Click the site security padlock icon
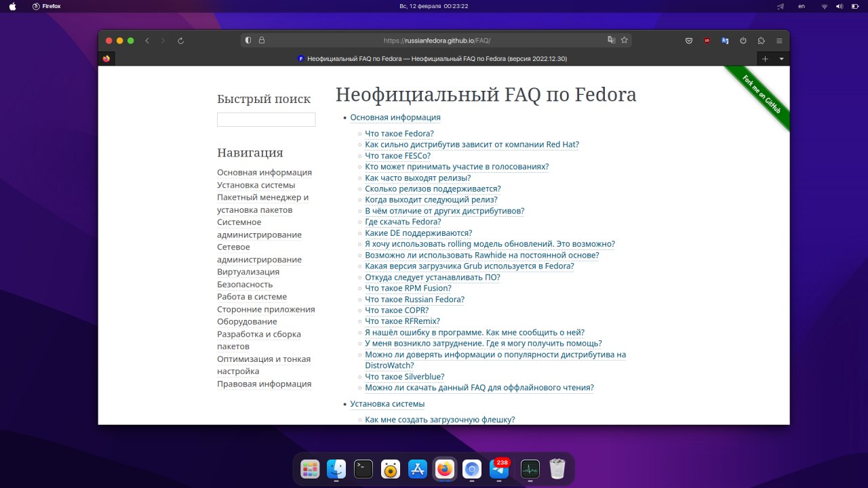Image resolution: width=868 pixels, height=488 pixels. click(x=262, y=40)
